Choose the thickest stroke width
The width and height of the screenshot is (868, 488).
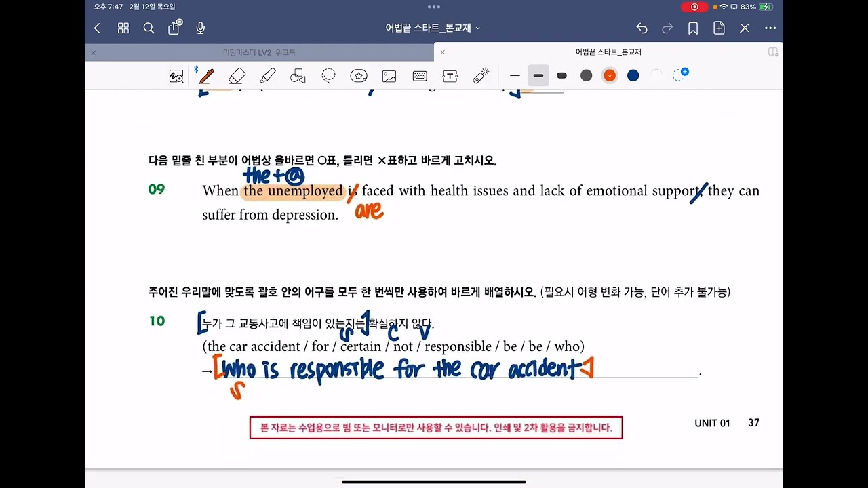561,75
